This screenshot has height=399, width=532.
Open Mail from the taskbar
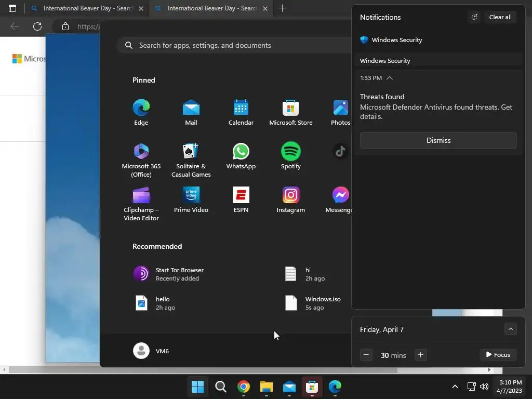point(289,387)
